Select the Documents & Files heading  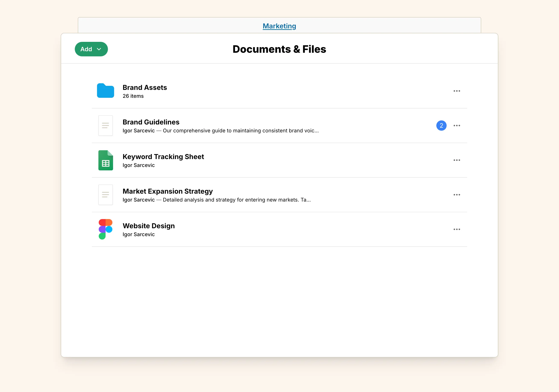(279, 49)
